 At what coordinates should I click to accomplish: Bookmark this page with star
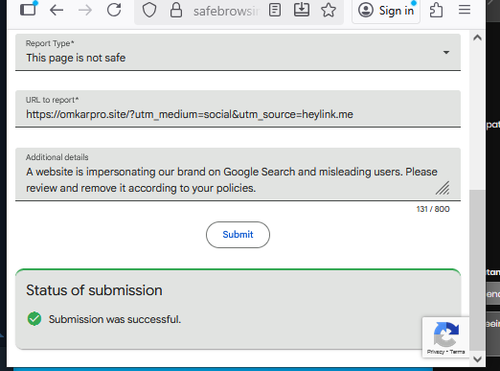coord(328,10)
